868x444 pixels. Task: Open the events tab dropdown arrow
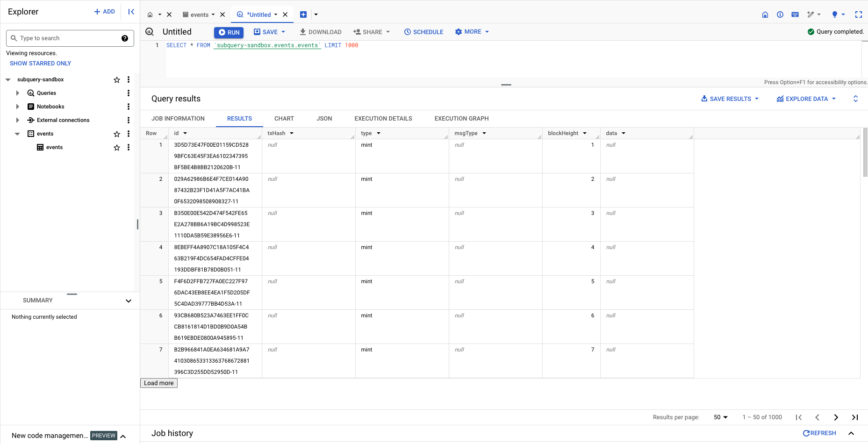[213, 14]
